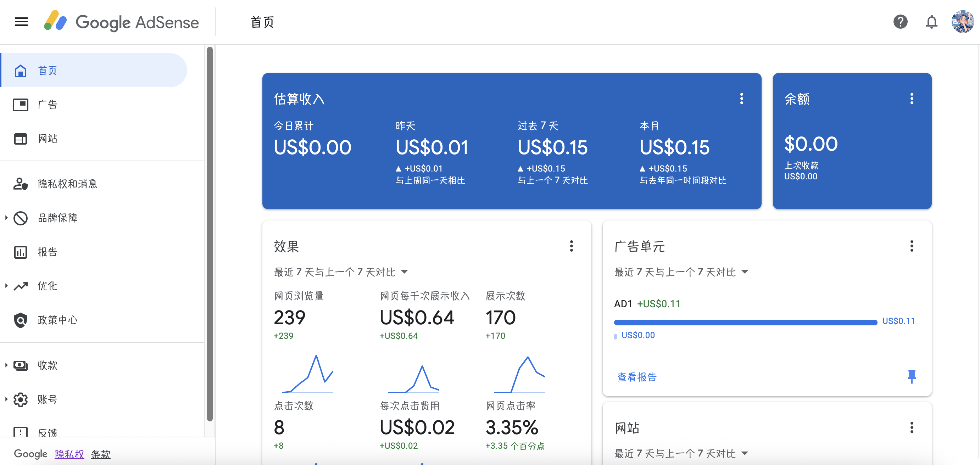The image size is (980, 465).
Task: Click the 点击次数 8 value
Action: (x=279, y=428)
